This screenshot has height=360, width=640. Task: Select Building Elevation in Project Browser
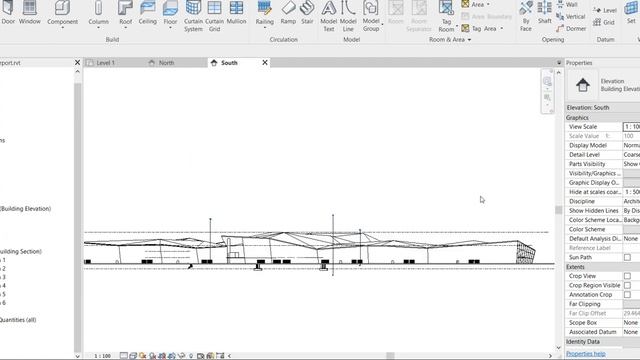pyautogui.click(x=25, y=209)
